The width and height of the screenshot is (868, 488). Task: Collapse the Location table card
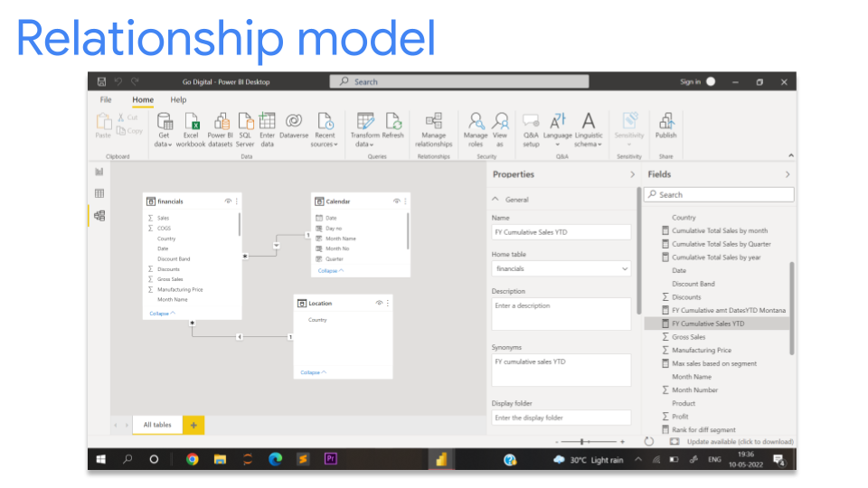point(314,372)
